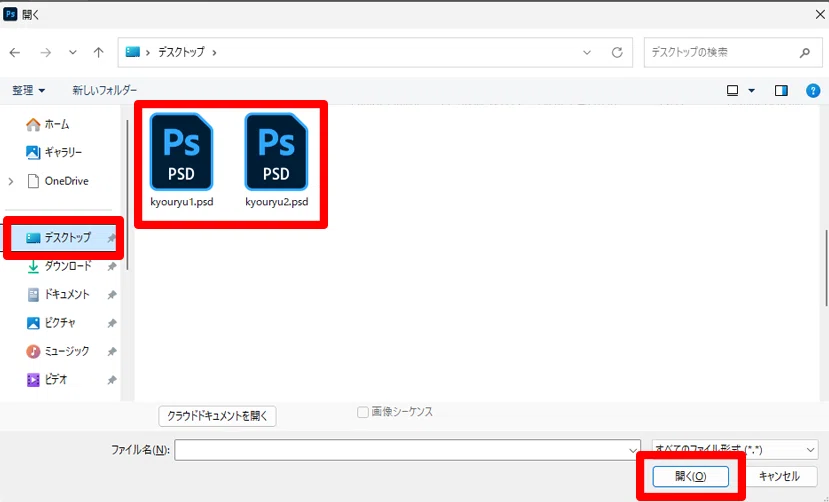Open the ファイル名 dropdown arrow
Image resolution: width=829 pixels, height=502 pixels.
pos(633,450)
